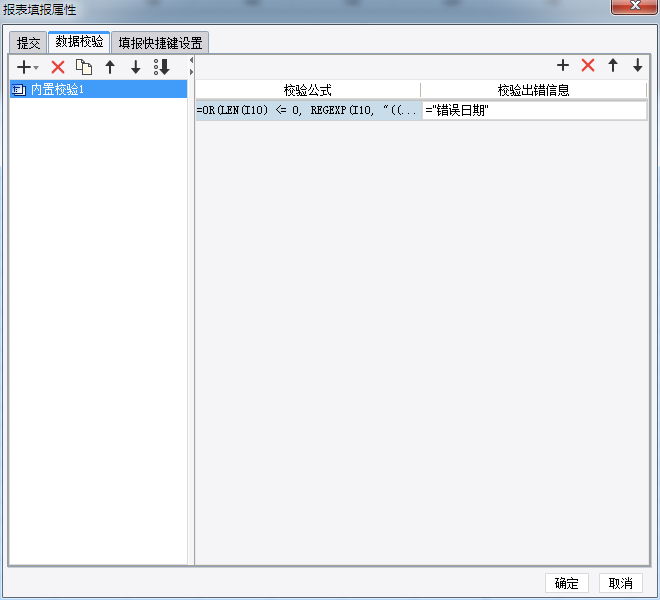The width and height of the screenshot is (660, 600).
Task: Open the 填报快捷键设置 tab
Action: (160, 43)
